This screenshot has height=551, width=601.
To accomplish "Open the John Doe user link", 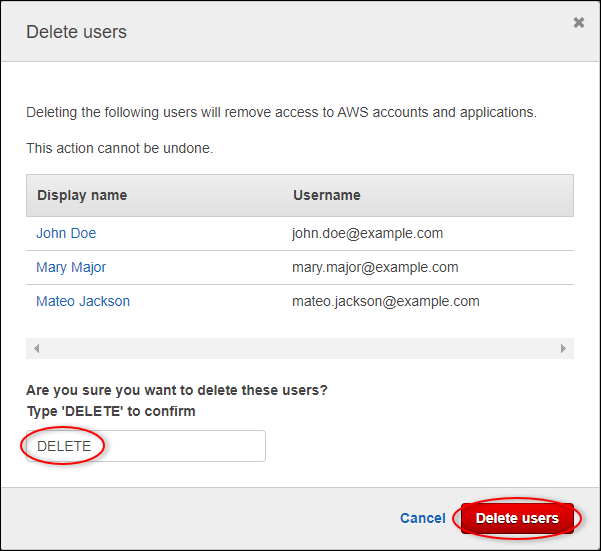I will 66,233.
